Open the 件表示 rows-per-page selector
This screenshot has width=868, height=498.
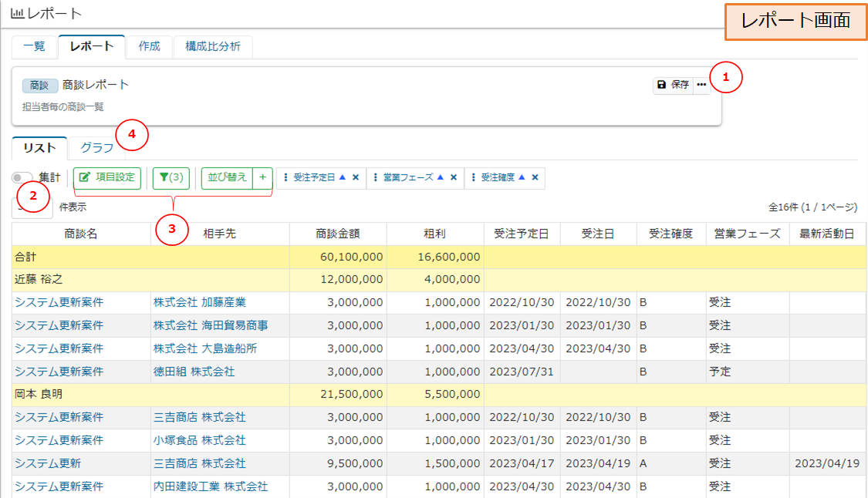(32, 207)
